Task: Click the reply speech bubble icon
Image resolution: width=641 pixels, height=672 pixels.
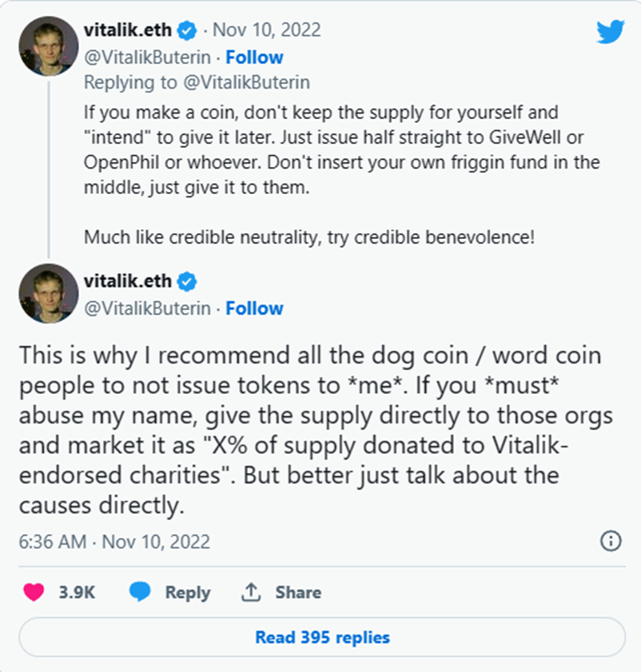Action: pos(141,592)
